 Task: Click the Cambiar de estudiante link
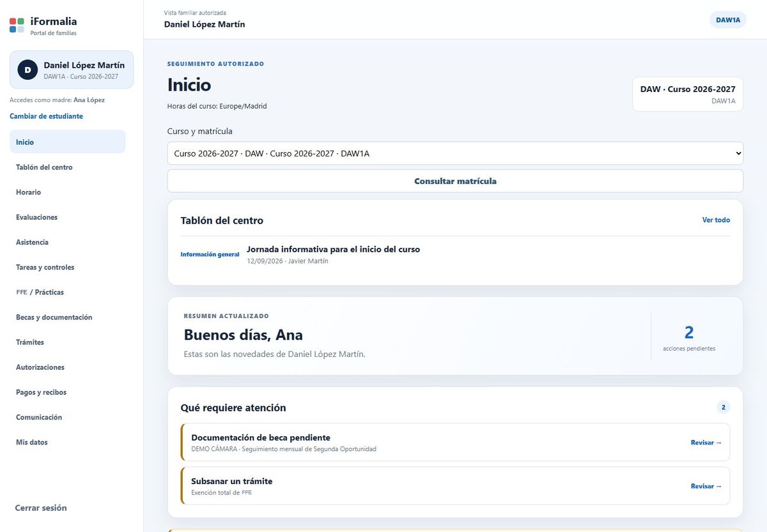[x=46, y=116]
